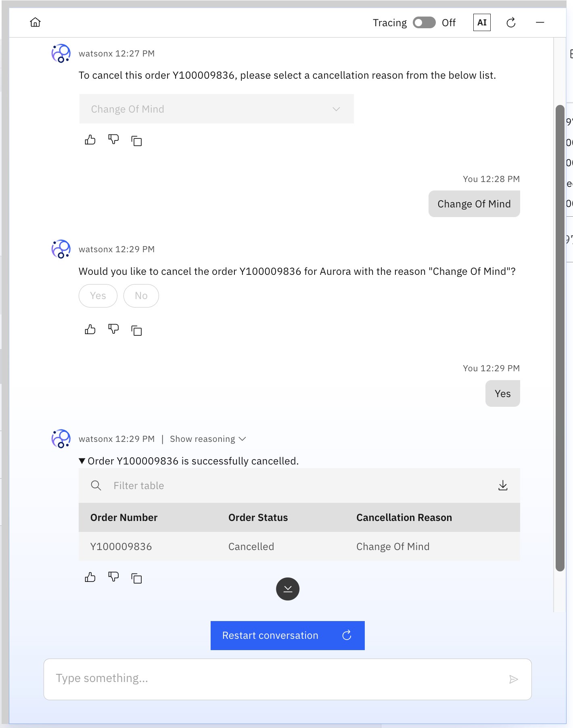Open the Change Of Mind reason dropdown
The width and height of the screenshot is (573, 728).
(216, 109)
